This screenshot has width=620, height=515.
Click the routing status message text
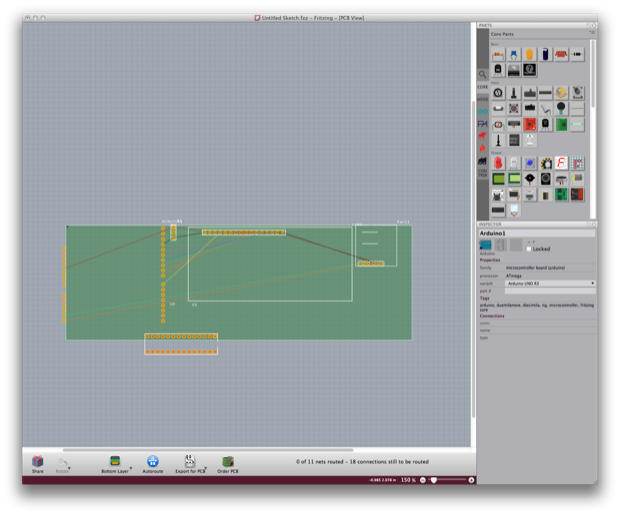click(x=362, y=462)
